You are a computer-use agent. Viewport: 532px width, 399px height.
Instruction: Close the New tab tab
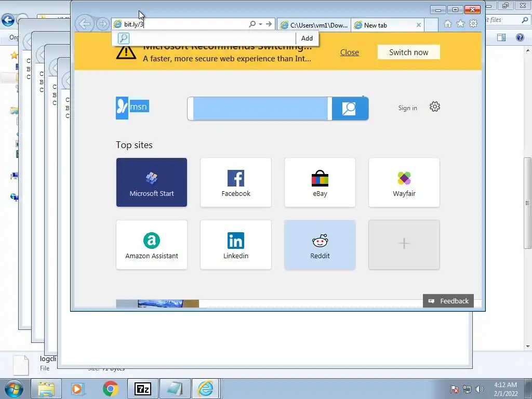[x=418, y=25]
